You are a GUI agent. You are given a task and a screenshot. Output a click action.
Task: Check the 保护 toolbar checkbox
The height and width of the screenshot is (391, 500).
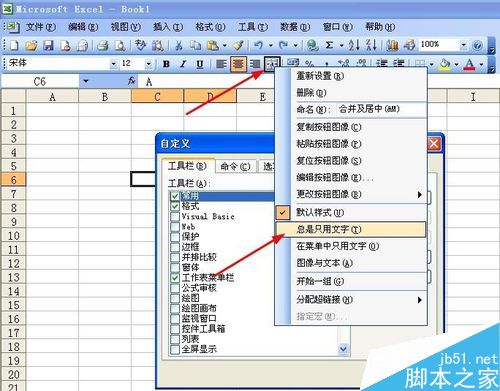[175, 237]
